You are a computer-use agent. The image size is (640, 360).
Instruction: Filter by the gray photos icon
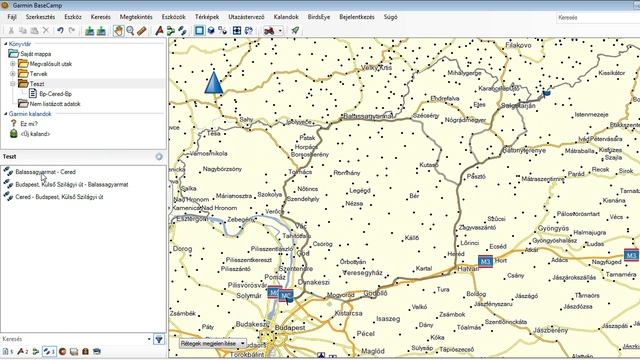[74, 351]
